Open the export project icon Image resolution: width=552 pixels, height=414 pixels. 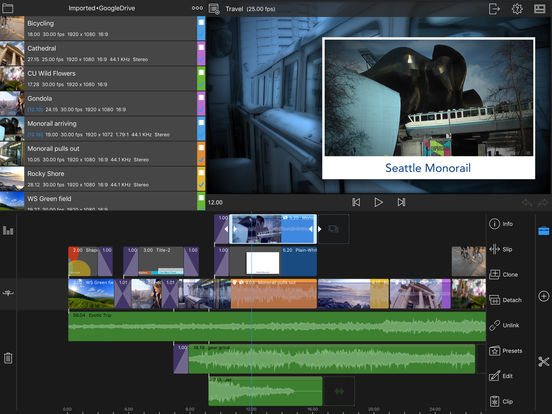click(x=494, y=8)
